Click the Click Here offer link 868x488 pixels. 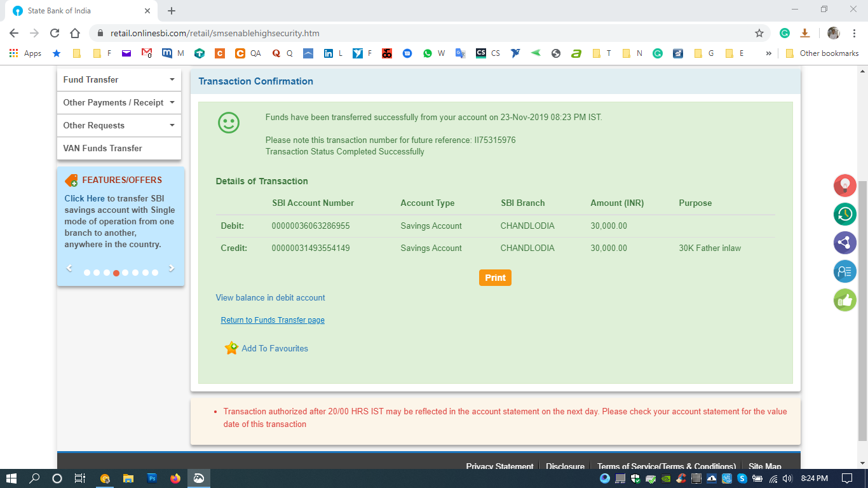tap(85, 198)
